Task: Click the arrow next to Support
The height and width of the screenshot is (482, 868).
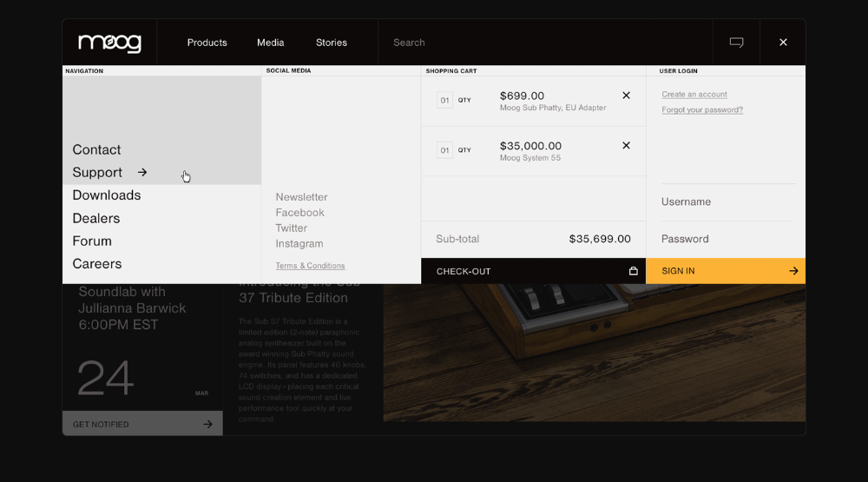Action: (x=142, y=173)
